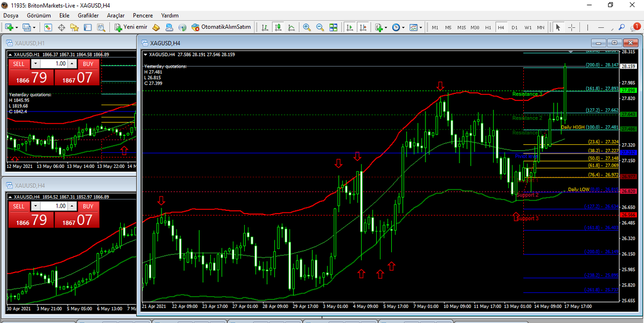Viewport: 644px width, 323px height.
Task: Click BUY in XAUUSD,H1 window
Action: coord(89,64)
